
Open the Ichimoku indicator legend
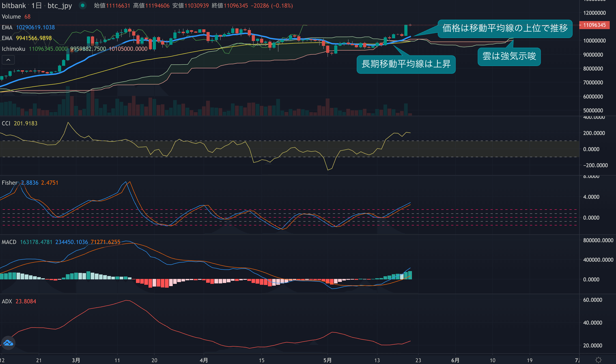(13, 49)
